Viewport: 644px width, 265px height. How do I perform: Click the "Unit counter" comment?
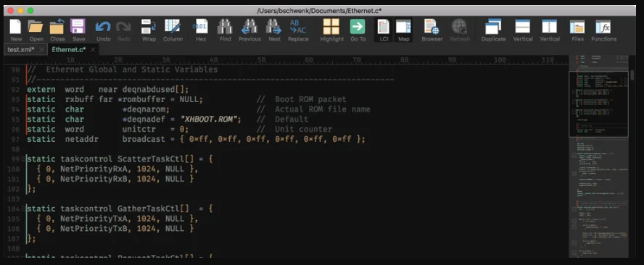304,129
